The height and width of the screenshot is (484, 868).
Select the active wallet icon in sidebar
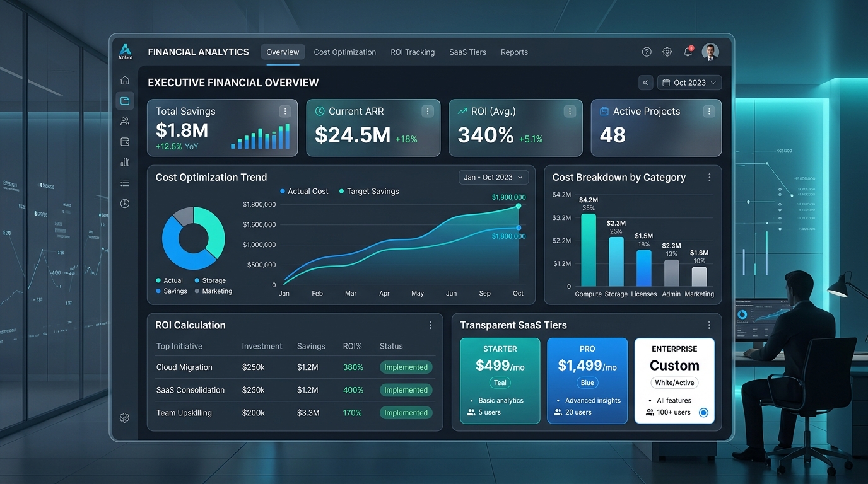(125, 101)
